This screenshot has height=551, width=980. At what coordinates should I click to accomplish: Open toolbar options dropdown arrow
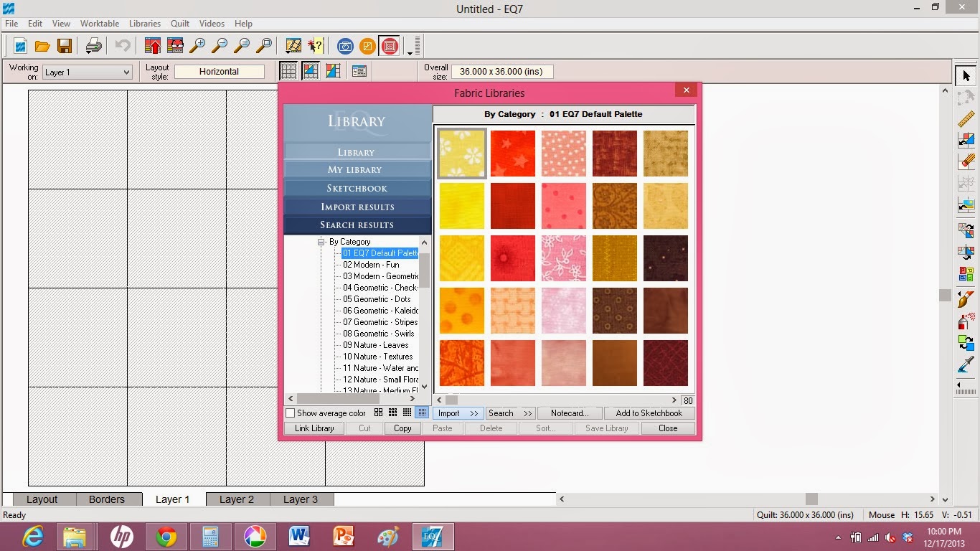(410, 52)
